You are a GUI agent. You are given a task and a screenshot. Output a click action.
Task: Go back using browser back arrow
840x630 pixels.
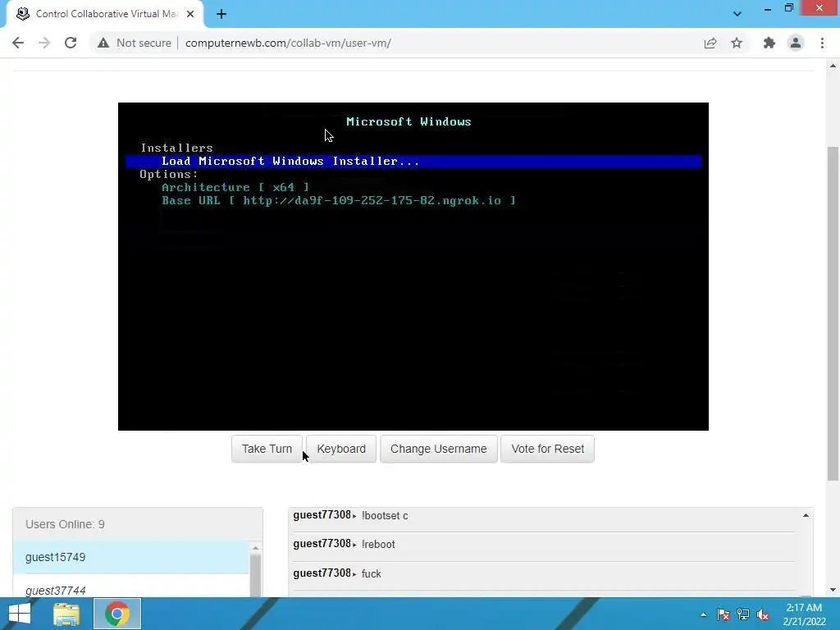point(18,43)
